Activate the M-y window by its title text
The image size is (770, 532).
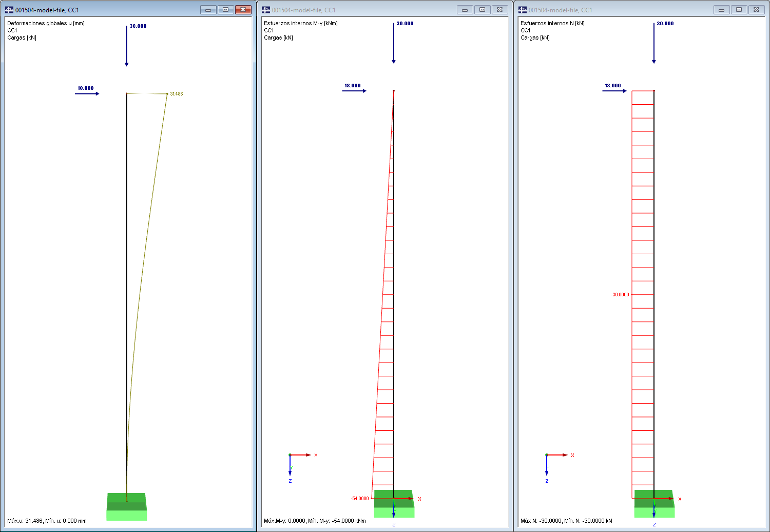pyautogui.click(x=304, y=10)
